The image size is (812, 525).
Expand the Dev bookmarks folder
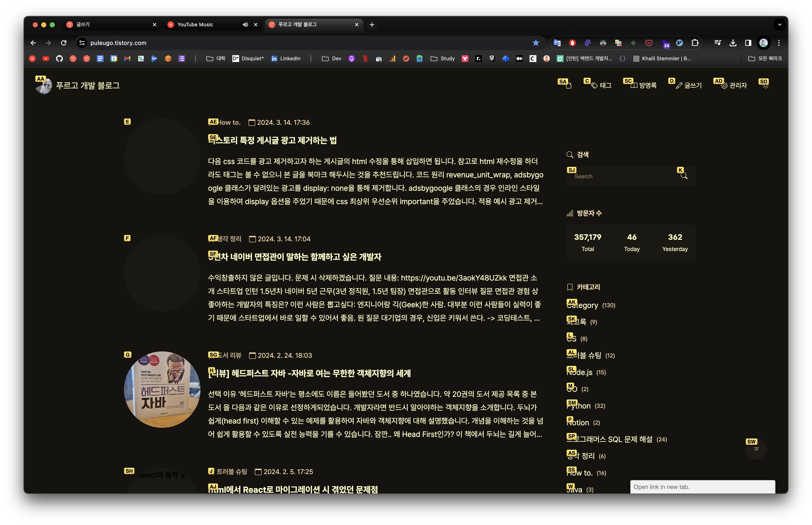point(331,59)
